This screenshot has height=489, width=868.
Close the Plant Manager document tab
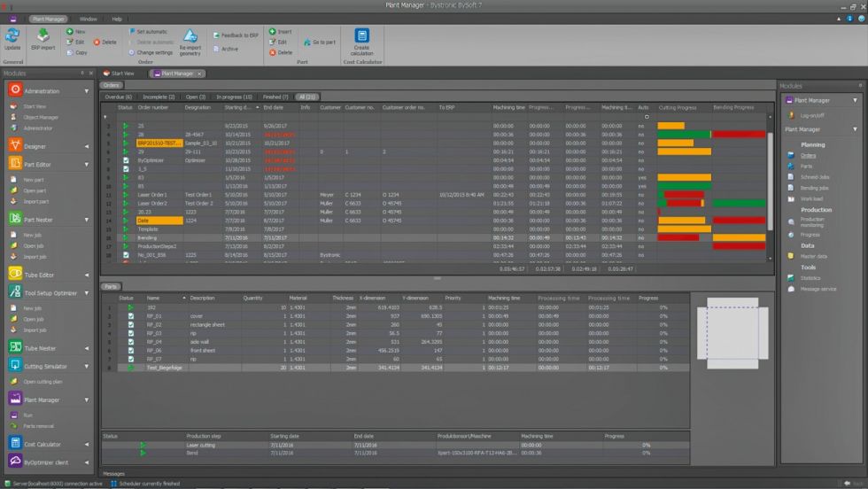tap(199, 74)
